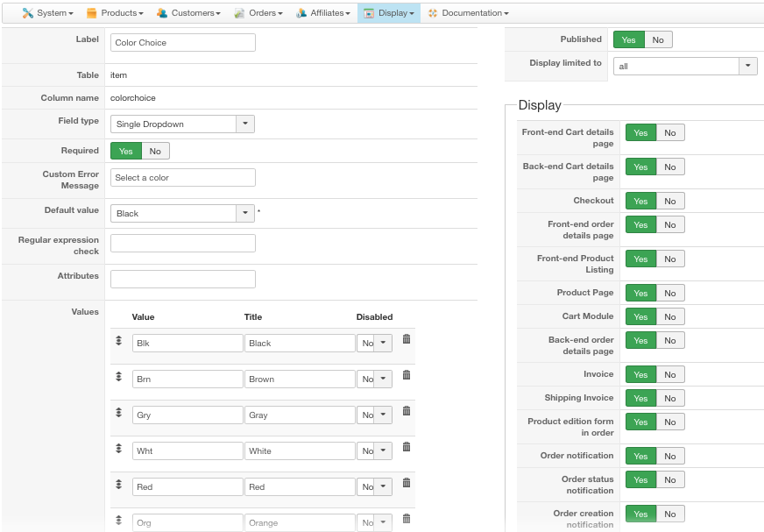Screen dimensions: 764x532
Task: Click the Custom Error Message field
Action: tap(183, 178)
